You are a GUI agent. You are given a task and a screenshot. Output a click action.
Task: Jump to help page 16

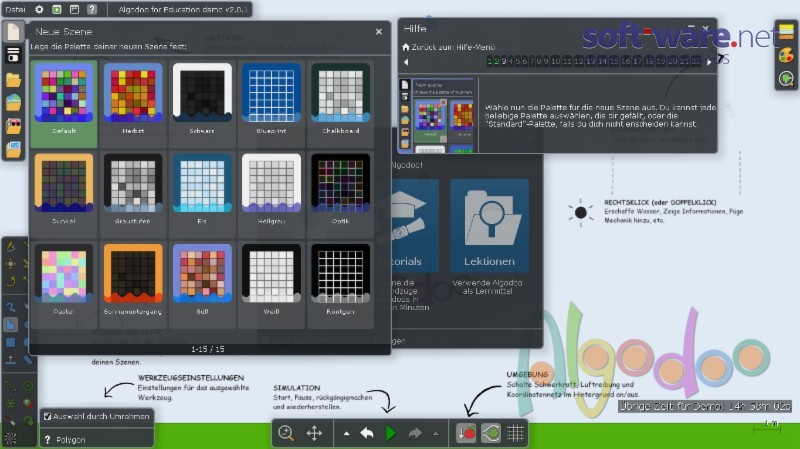coord(626,62)
